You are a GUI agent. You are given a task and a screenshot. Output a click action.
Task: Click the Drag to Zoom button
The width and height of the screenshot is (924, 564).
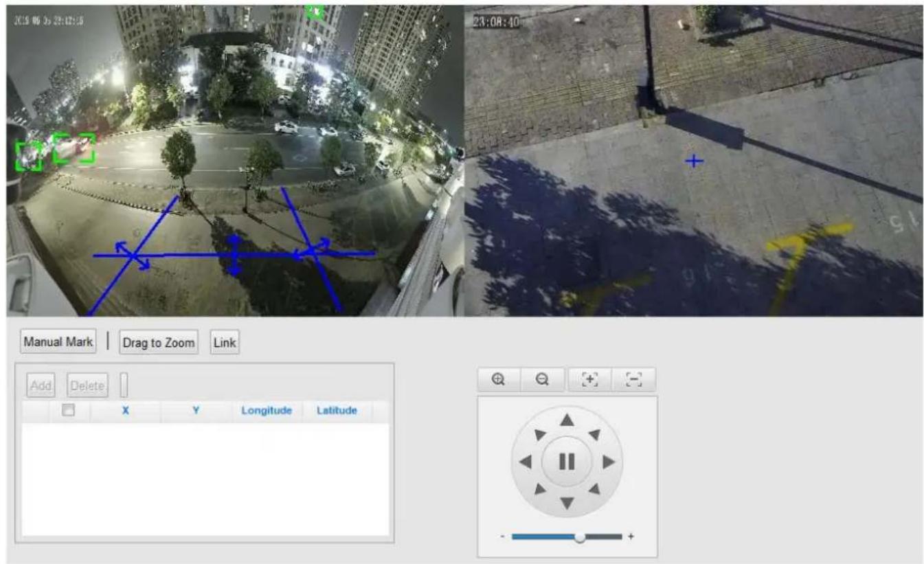[159, 342]
